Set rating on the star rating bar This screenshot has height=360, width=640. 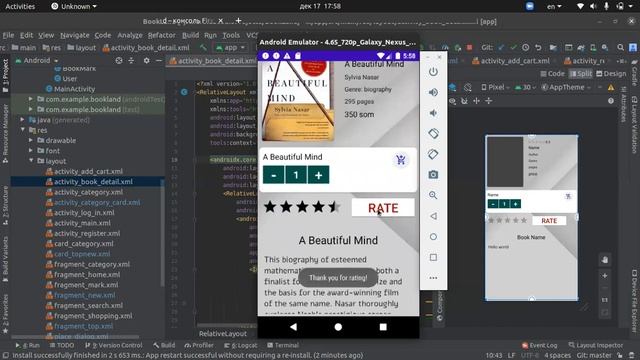[302, 207]
